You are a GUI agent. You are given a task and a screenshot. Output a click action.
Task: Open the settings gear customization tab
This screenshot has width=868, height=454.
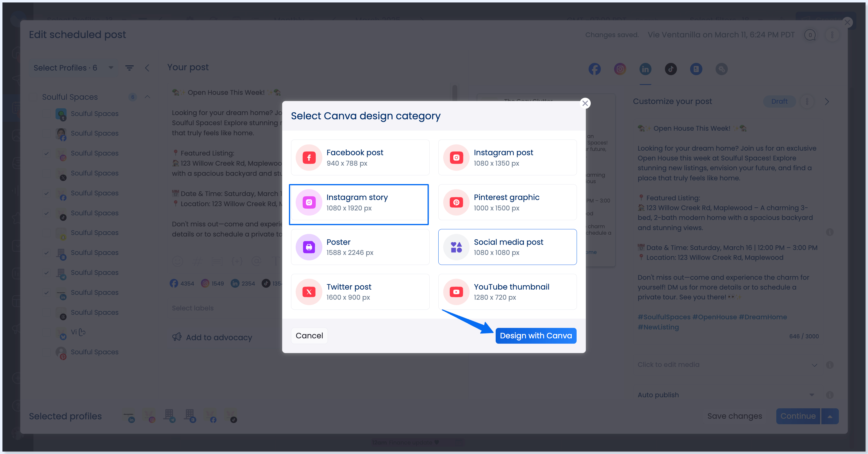point(721,69)
